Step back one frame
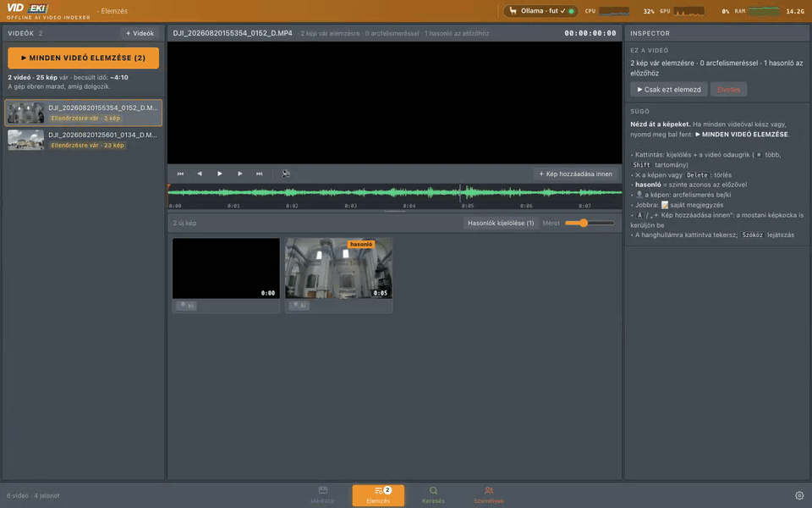The height and width of the screenshot is (508, 812). 200,174
